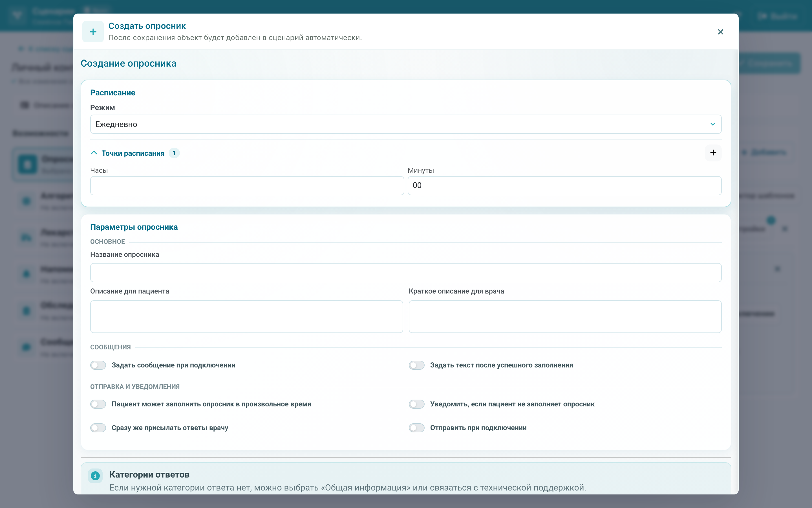
Task: Click into the 'Название опросника' field
Action: [406, 272]
